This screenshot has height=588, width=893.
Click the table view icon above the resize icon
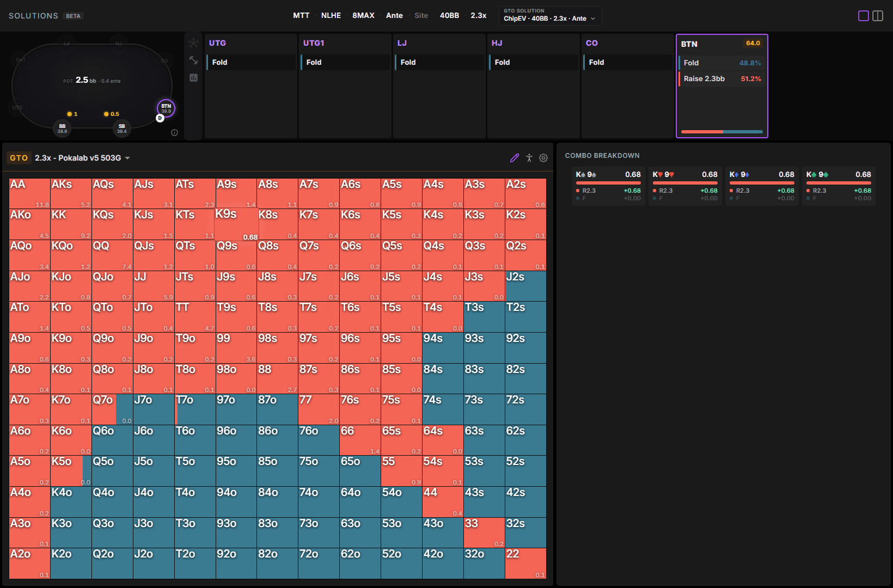[193, 42]
